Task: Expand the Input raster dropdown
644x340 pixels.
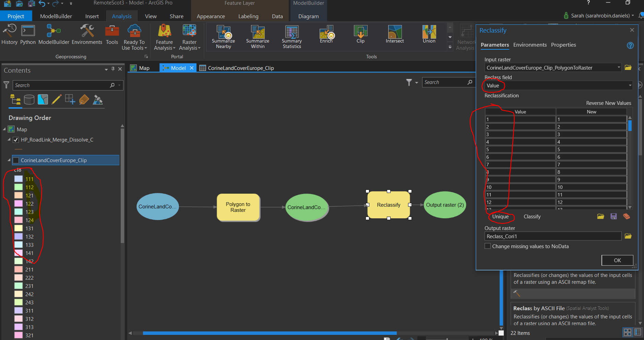Action: coord(619,68)
